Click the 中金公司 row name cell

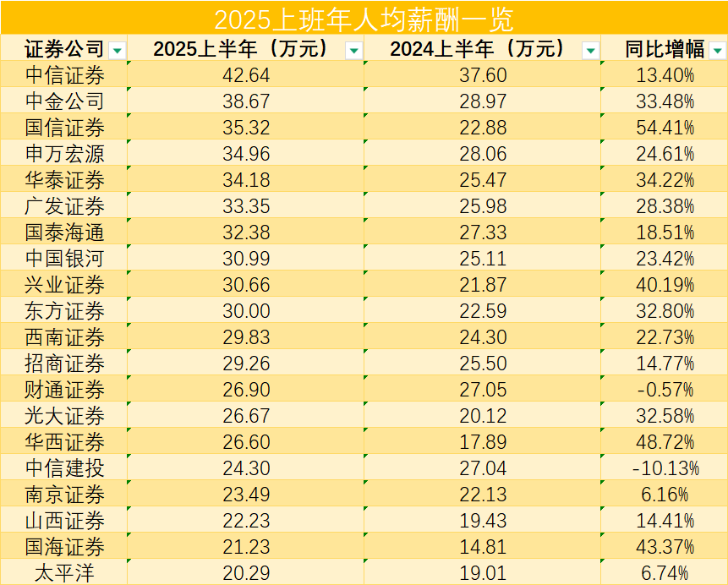(x=64, y=101)
